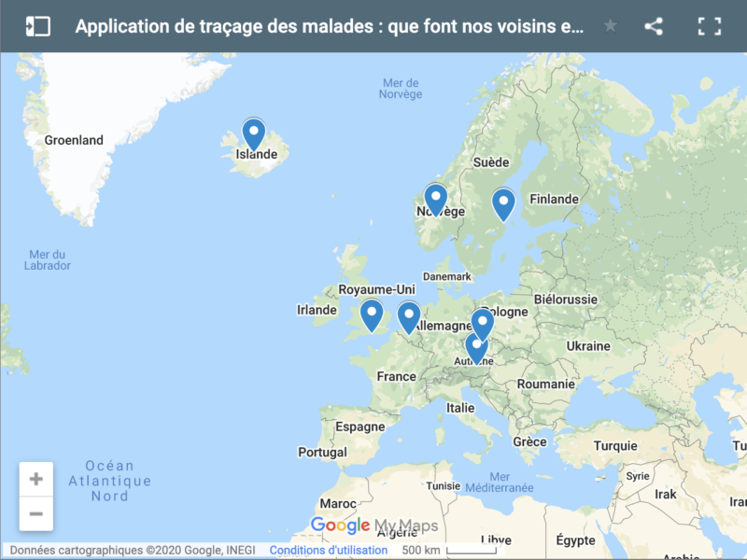747x560 pixels.
Task: Zoom out with the minus button
Action: pos(36,513)
